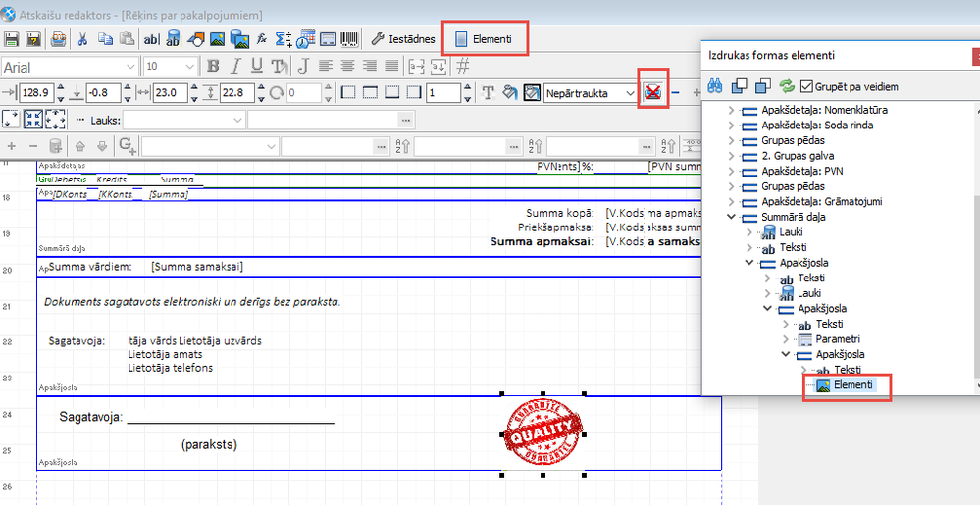This screenshot has height=505, width=980.
Task: Expand Apakšdetaļa: Nomenklatūra node
Action: (x=731, y=110)
